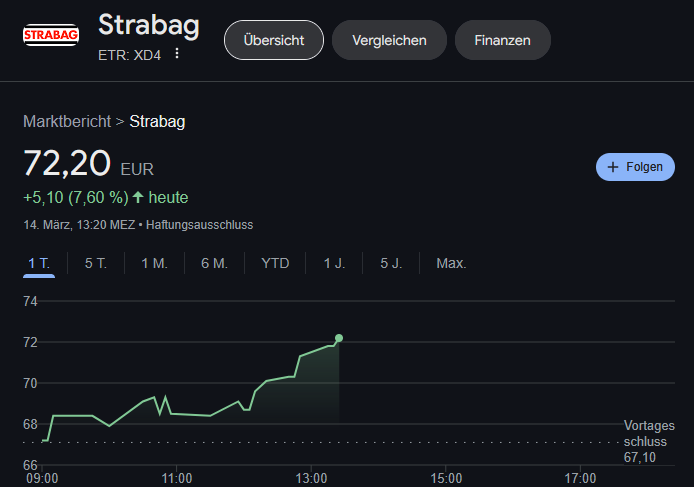
Task: Open the Haftungsausschluss disclaimer link
Action: click(200, 225)
